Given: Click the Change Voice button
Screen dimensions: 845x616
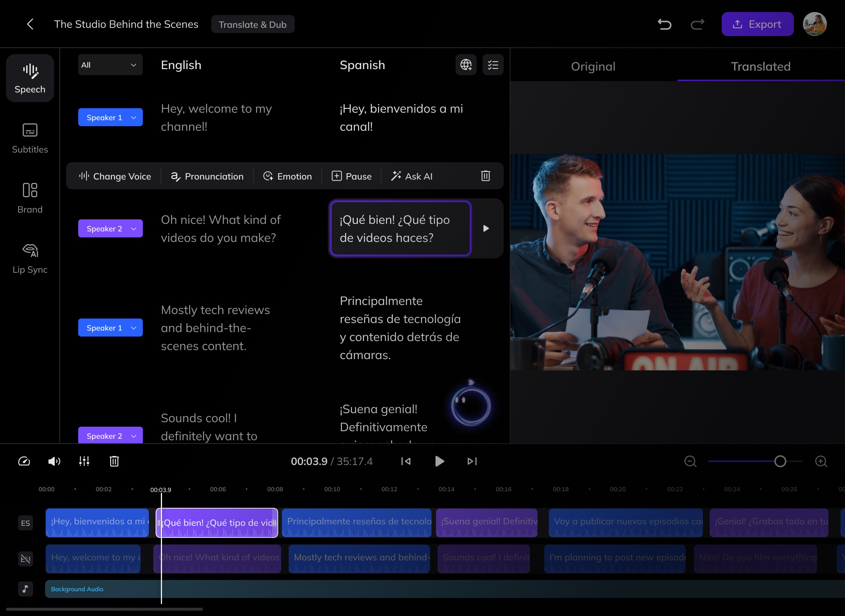Looking at the screenshot, I should [115, 176].
